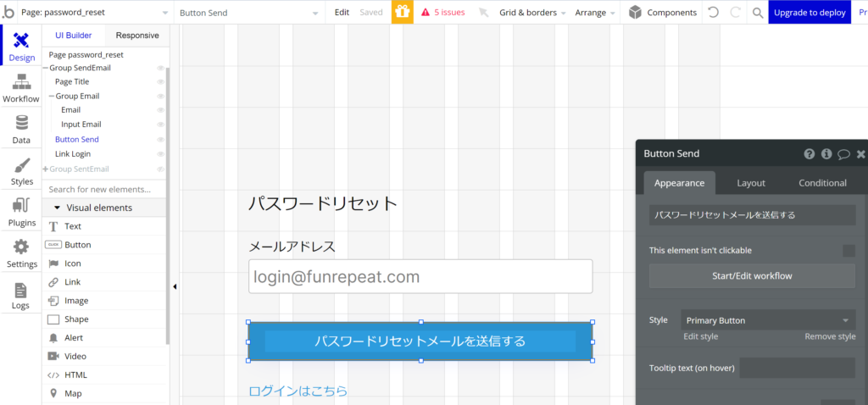Image resolution: width=868 pixels, height=405 pixels.
Task: Collapse the Group SendEmail tree node
Action: [x=46, y=68]
